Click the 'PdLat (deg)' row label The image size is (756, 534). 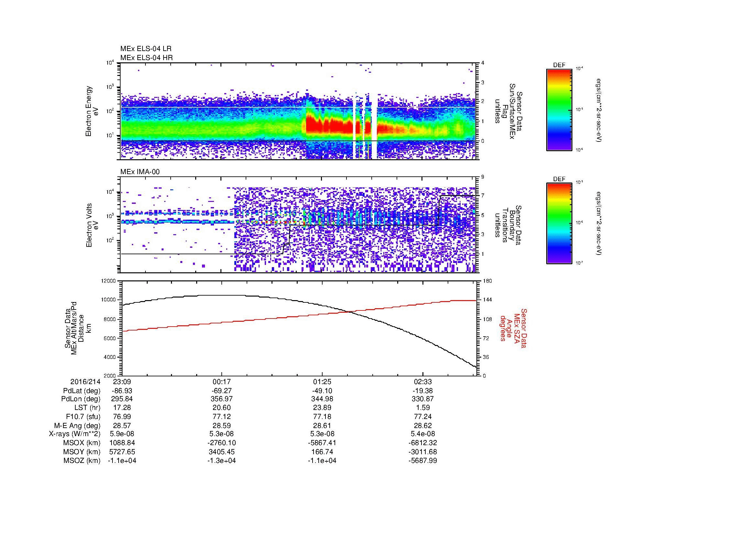[82, 391]
